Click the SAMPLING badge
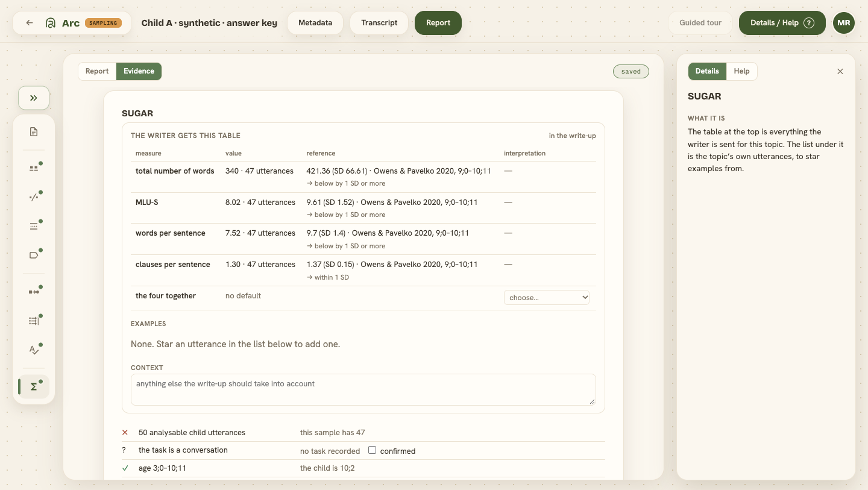 [103, 23]
